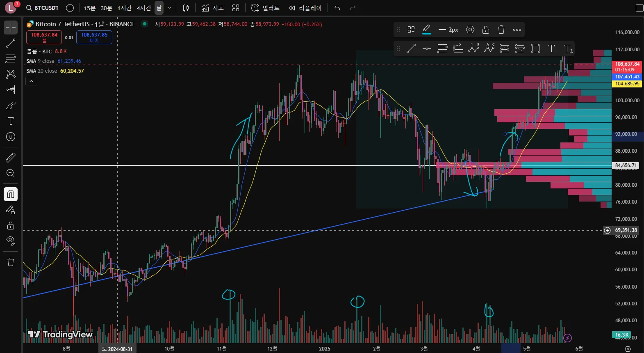Select the brush drawing tool in left sidebar

pyautogui.click(x=11, y=105)
